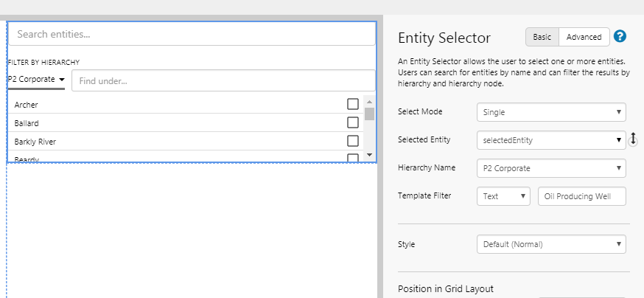Image resolution: width=644 pixels, height=298 pixels.
Task: Expand the Hierarchy Name dropdown
Action: coord(551,168)
